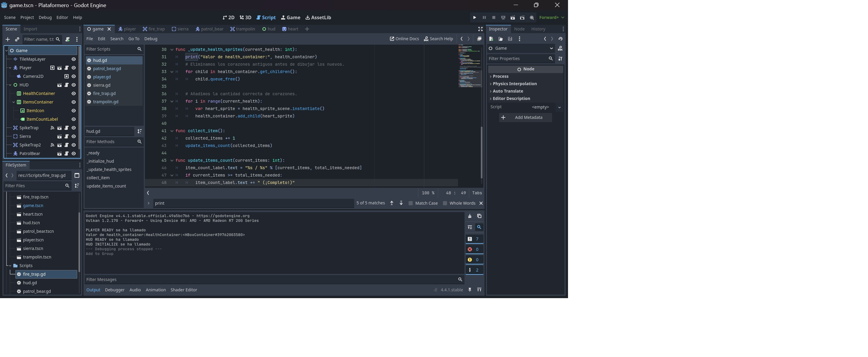Open Online Docs link
Viewport: 868px width, 357px height.
pos(404,39)
